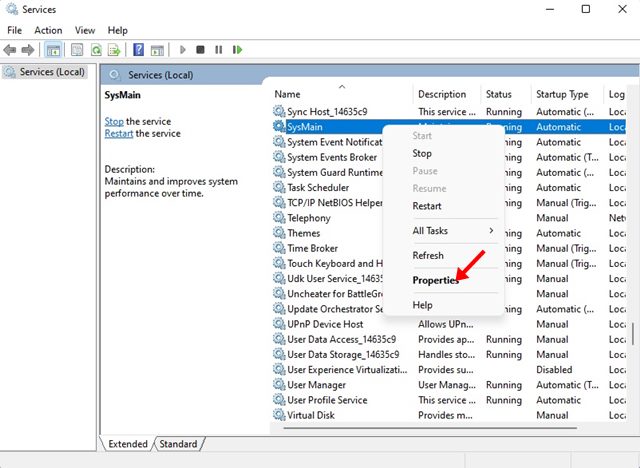This screenshot has width=640, height=468.
Task: Toggle Show/Hide Action Pane toolbar icon
Action: (157, 50)
